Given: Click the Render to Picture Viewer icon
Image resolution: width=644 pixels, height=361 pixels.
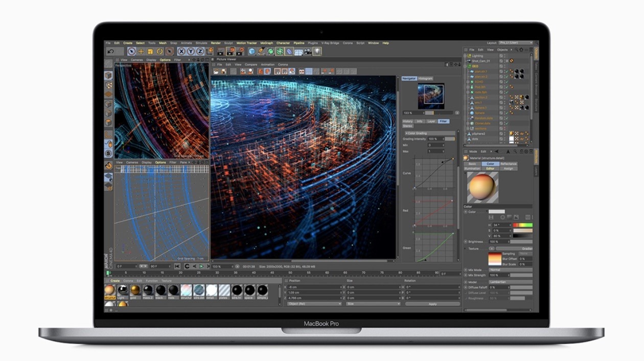Looking at the screenshot, I should pyautogui.click(x=231, y=52).
